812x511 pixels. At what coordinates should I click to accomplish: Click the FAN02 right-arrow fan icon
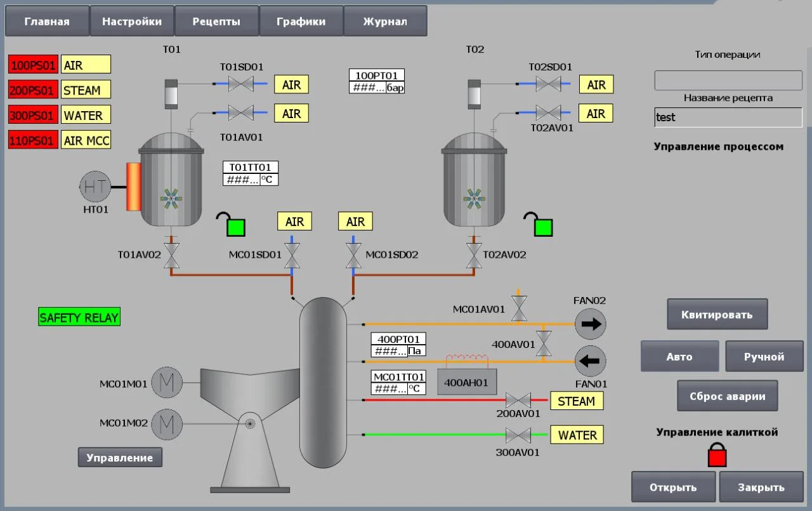[x=591, y=324]
